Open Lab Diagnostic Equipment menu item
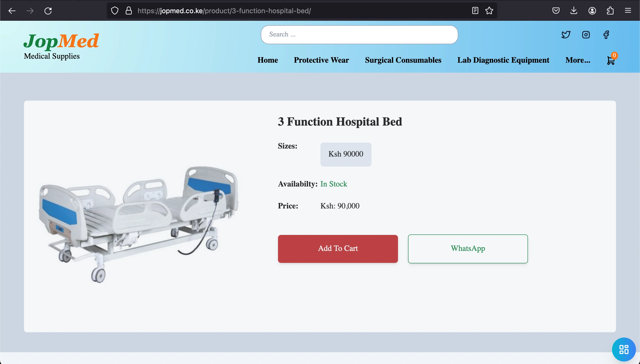 [x=503, y=60]
